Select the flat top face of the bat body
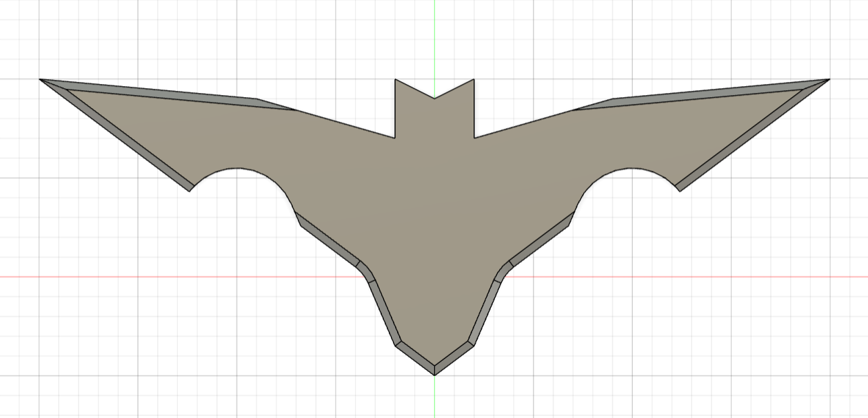This screenshot has width=868, height=418. [434, 207]
